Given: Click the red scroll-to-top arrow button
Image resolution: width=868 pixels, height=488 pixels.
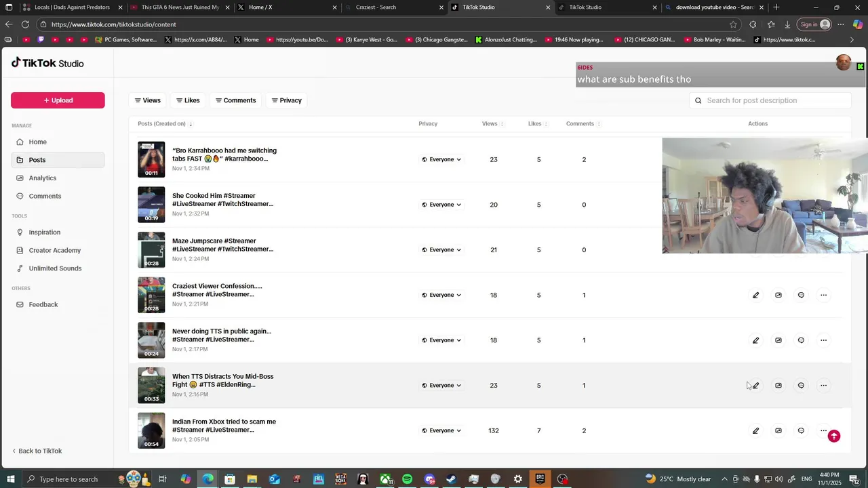Looking at the screenshot, I should coord(834,436).
